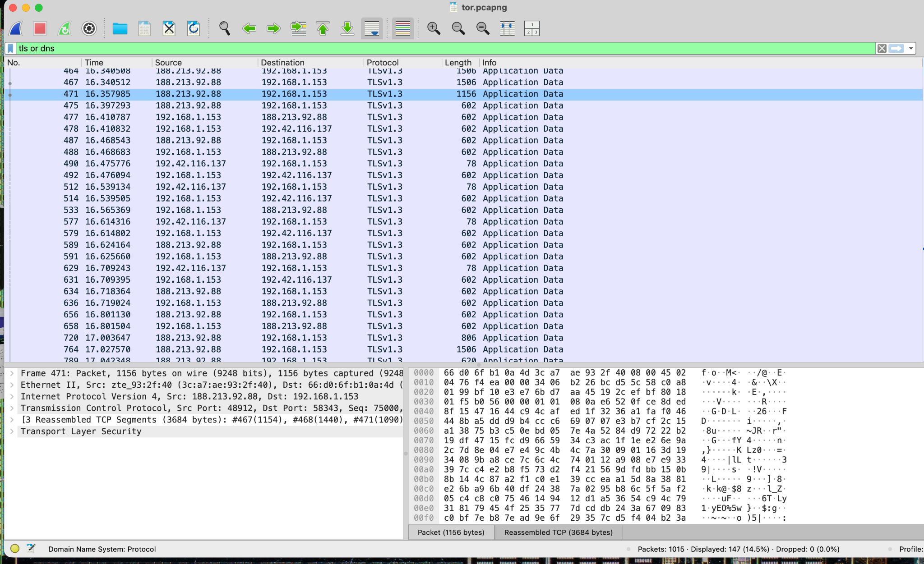
Task: Go forward in packet history arrow
Action: [273, 28]
